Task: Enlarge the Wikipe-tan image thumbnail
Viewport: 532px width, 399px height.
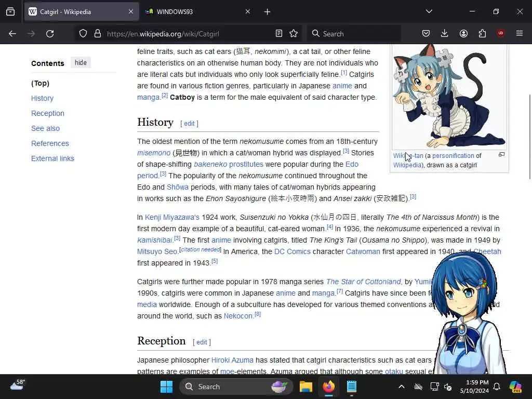Action: (501, 154)
